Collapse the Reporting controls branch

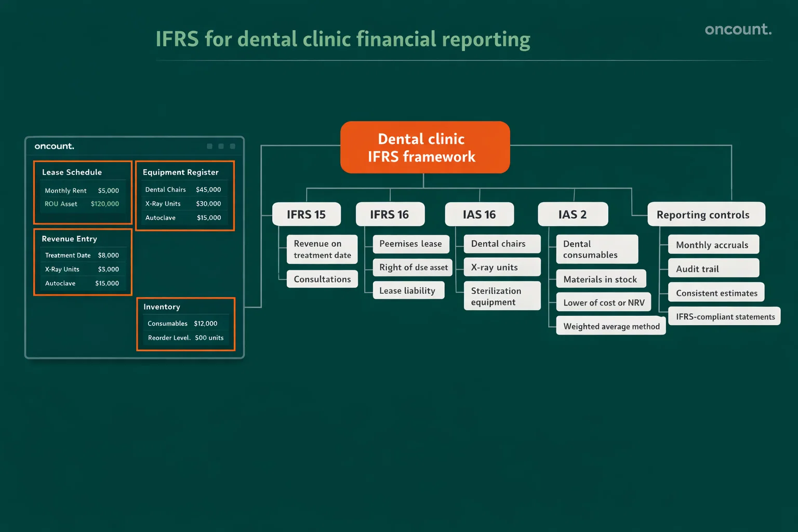(x=706, y=214)
